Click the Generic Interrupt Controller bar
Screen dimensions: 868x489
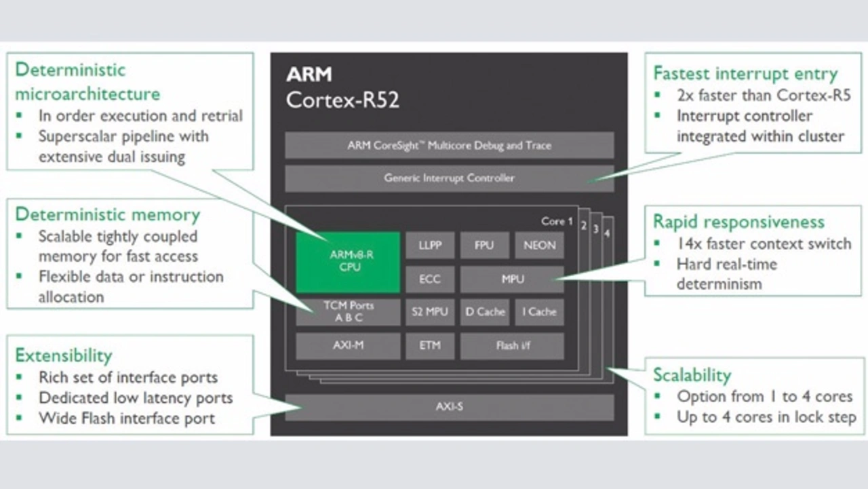(x=449, y=178)
